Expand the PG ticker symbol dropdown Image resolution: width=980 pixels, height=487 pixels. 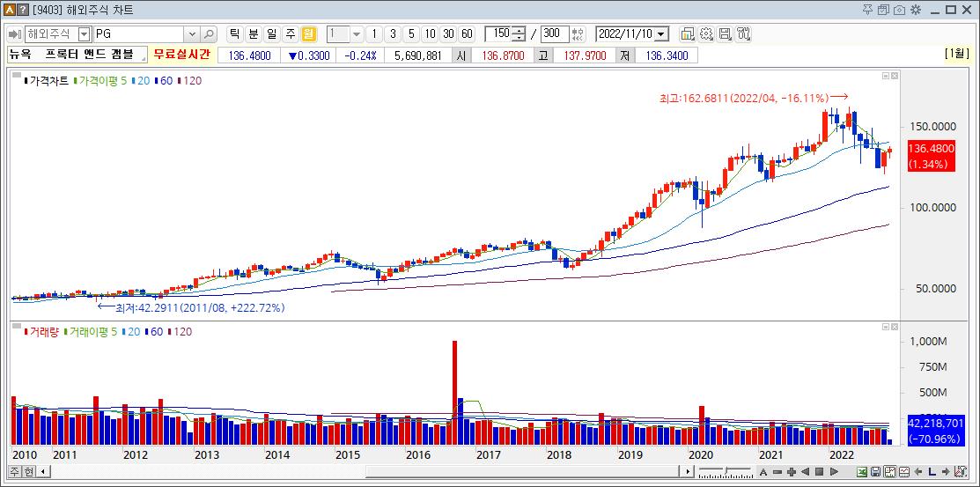192,33
